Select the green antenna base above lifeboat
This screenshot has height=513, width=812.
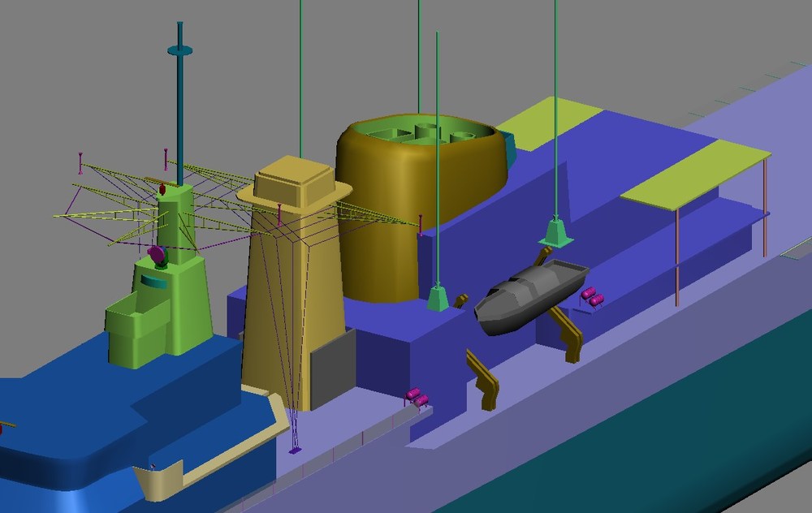pyautogui.click(x=555, y=233)
